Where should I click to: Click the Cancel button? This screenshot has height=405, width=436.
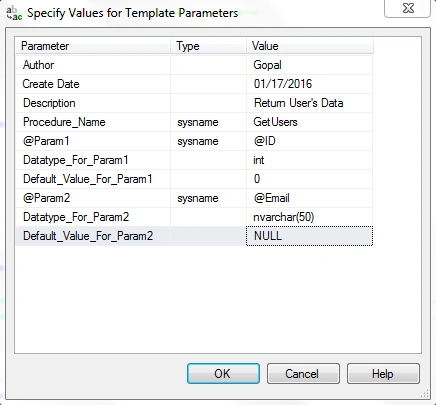[x=303, y=374]
